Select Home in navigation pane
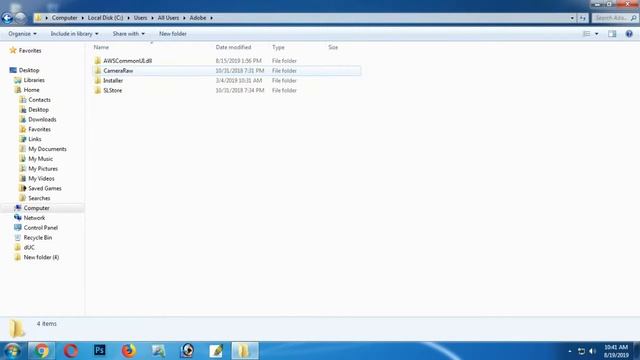The height and width of the screenshot is (360, 640). pyautogui.click(x=31, y=90)
